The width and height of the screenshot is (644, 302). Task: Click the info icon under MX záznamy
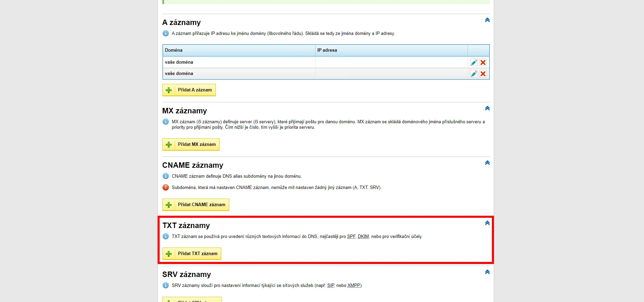pos(166,122)
